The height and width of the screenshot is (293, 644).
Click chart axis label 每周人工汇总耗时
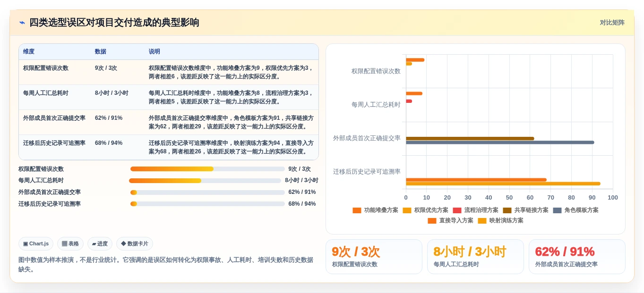(376, 105)
